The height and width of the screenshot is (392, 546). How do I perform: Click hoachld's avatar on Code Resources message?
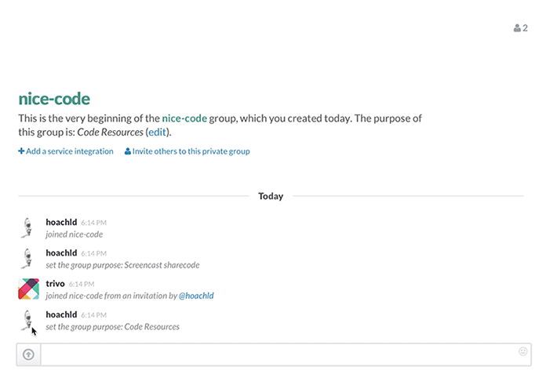27,320
